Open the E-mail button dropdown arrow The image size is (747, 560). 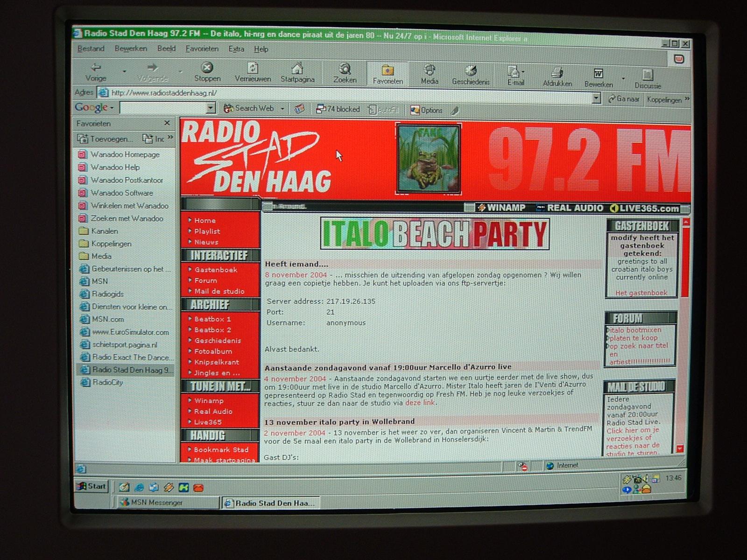pyautogui.click(x=523, y=72)
